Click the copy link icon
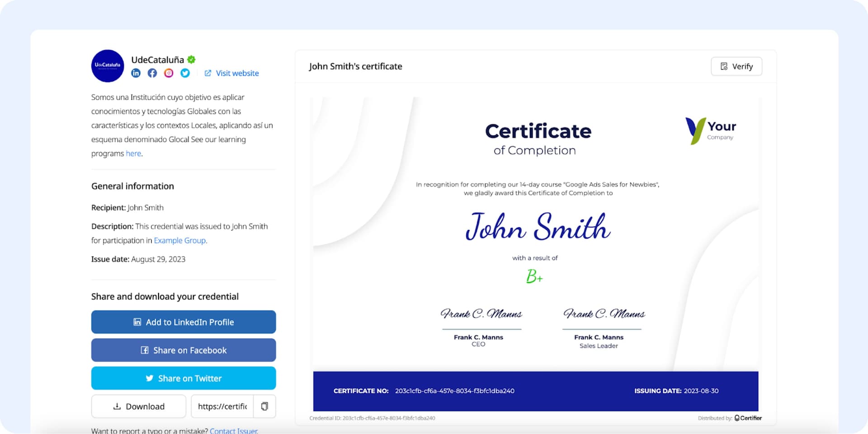Image resolution: width=868 pixels, height=434 pixels. (x=264, y=406)
